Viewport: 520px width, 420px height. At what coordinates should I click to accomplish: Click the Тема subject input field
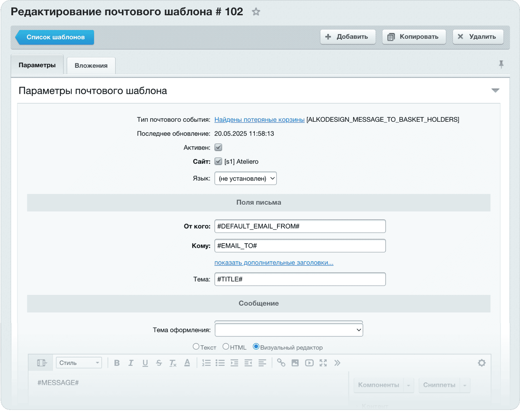[x=300, y=279]
